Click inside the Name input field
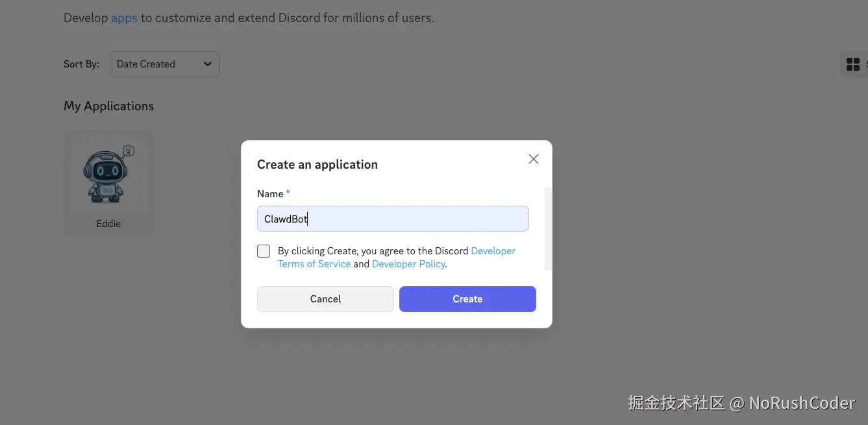This screenshot has height=425, width=868. pos(392,219)
